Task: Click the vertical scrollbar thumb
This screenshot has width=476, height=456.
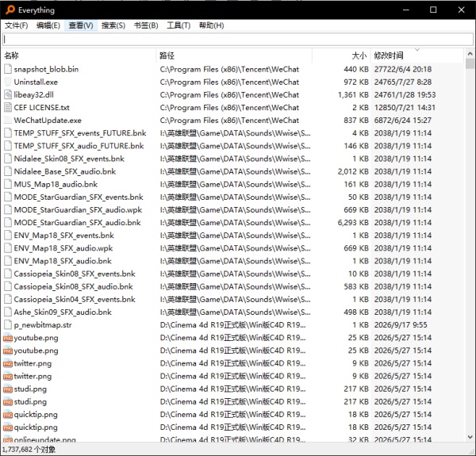Action: 470,63
